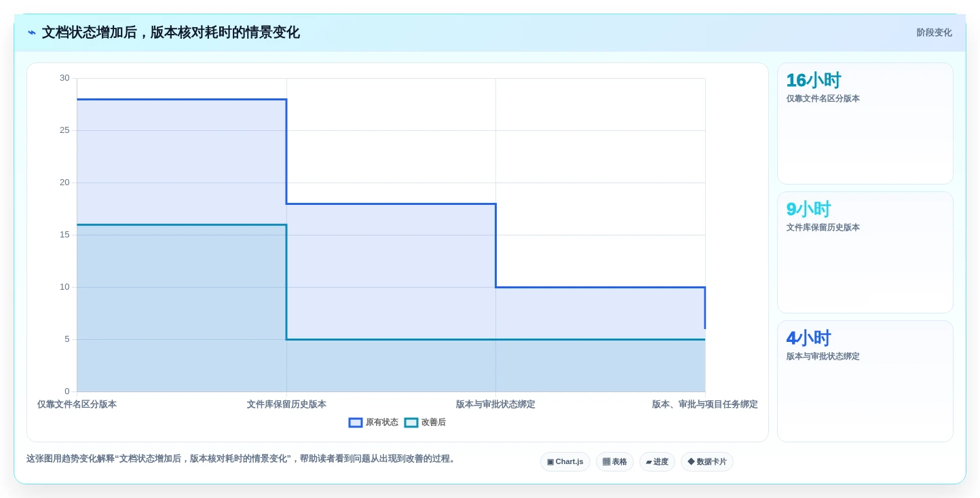Click 仅靠文件名区分版本 caption in the 16小时 card

tap(823, 98)
